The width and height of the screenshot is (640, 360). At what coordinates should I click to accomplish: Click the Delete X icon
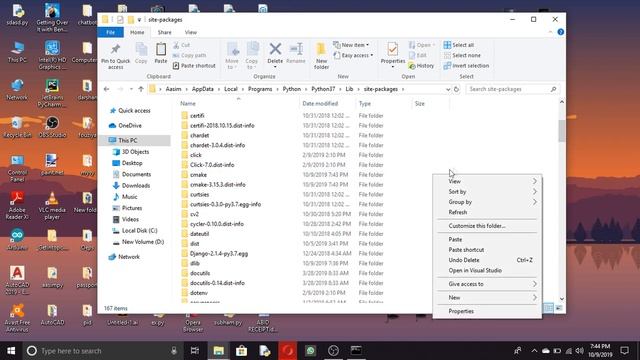tap(275, 49)
